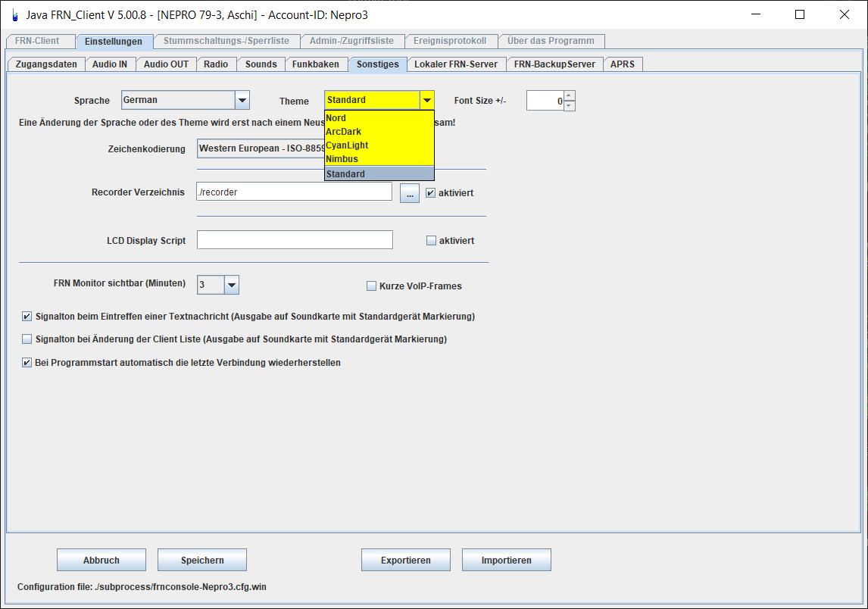Increase Font Size with up arrow

569,95
